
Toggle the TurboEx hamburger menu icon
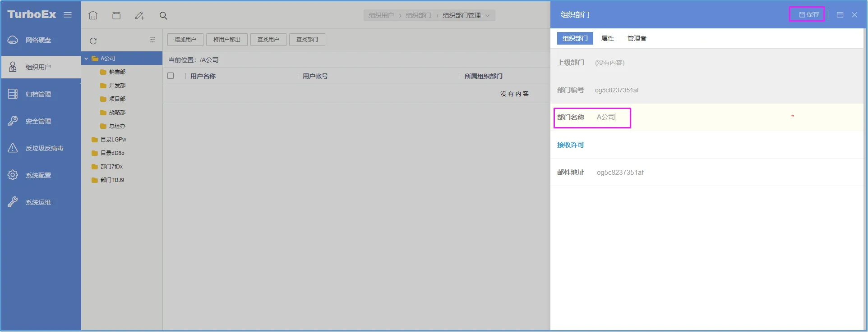(68, 15)
